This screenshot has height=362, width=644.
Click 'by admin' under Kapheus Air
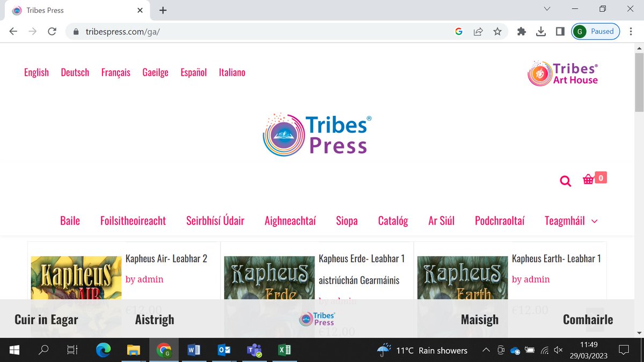pos(144,279)
